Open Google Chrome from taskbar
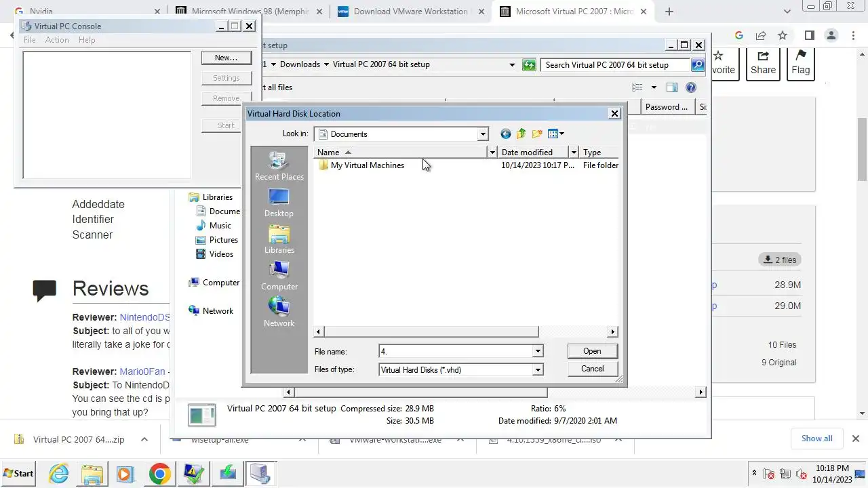 tap(160, 474)
